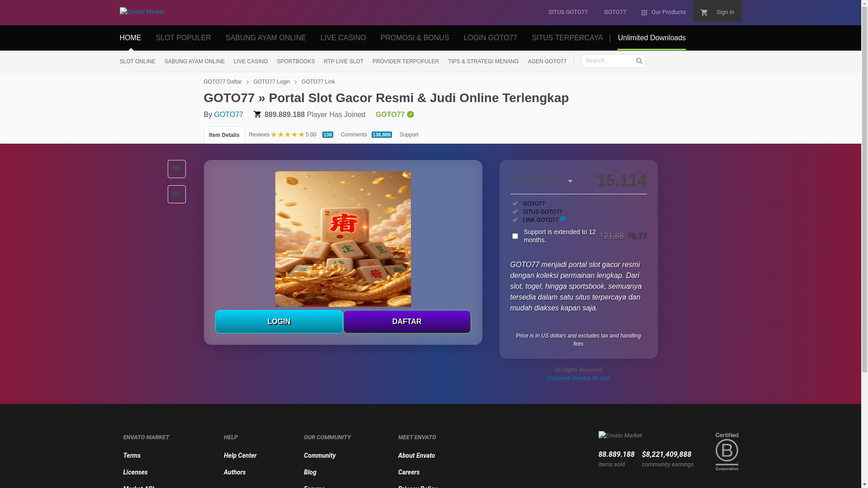The height and width of the screenshot is (488, 868).
Task: Click GOTO77 Daftar breadcrumb
Action: click(222, 82)
